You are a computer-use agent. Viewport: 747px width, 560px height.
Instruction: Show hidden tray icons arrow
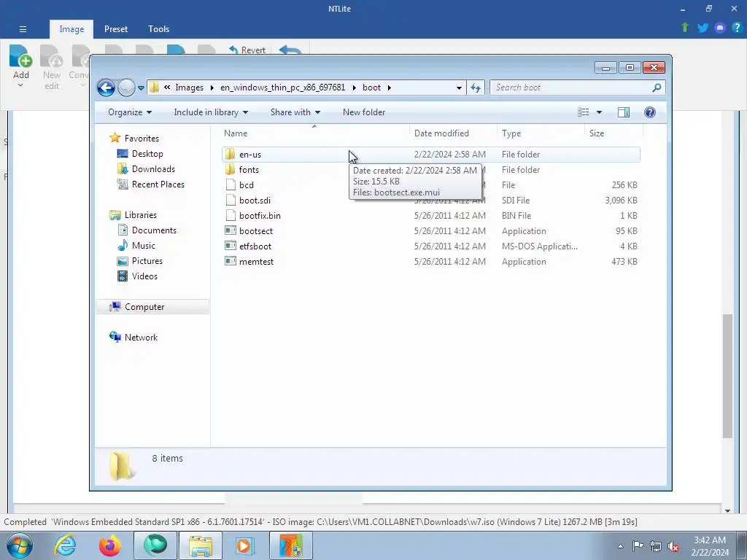point(620,546)
